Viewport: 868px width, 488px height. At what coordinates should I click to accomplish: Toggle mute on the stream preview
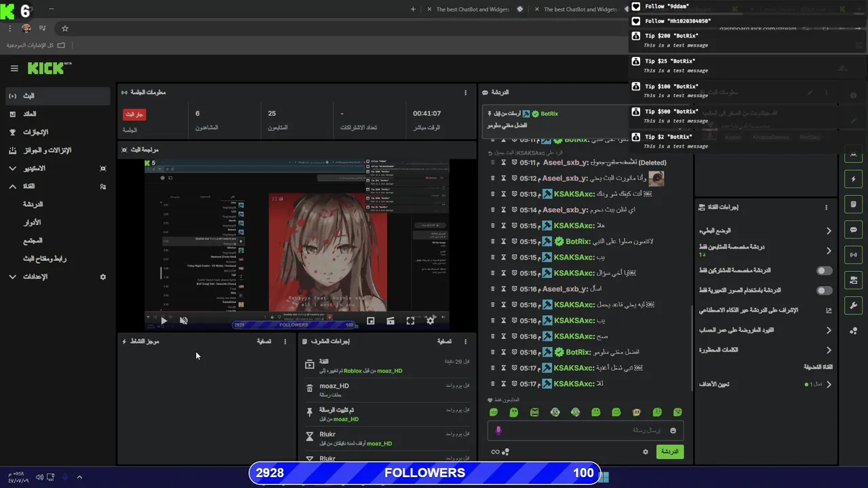point(183,321)
